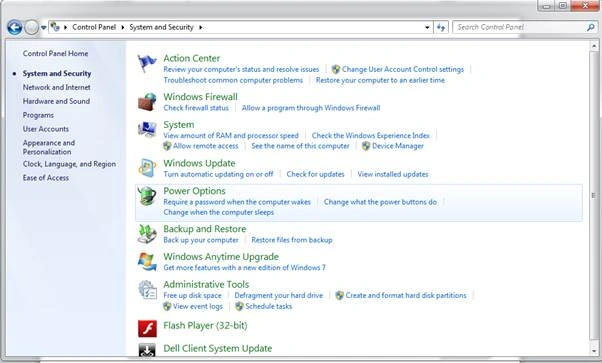Click the Windows Update icon
602x363 pixels.
pyautogui.click(x=147, y=168)
